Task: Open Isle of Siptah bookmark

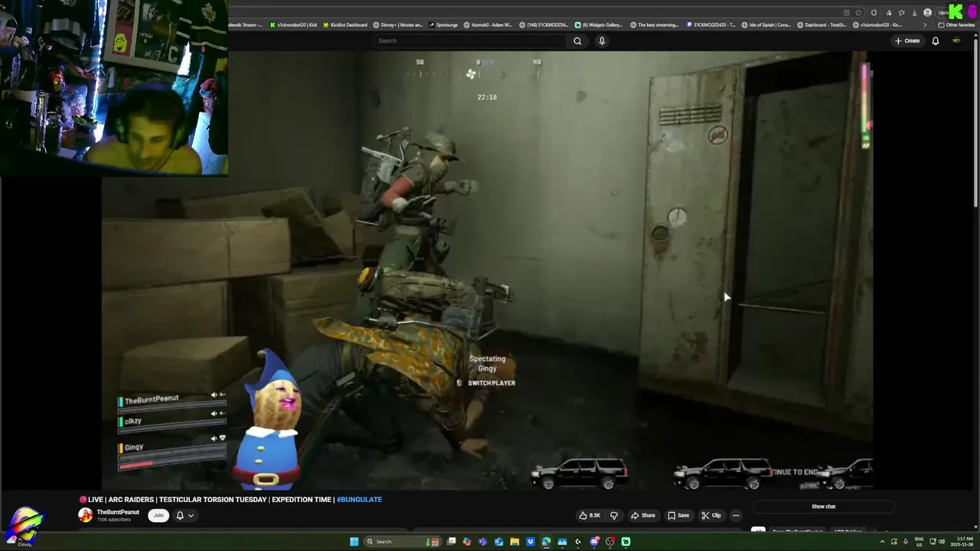Action: coord(766,25)
